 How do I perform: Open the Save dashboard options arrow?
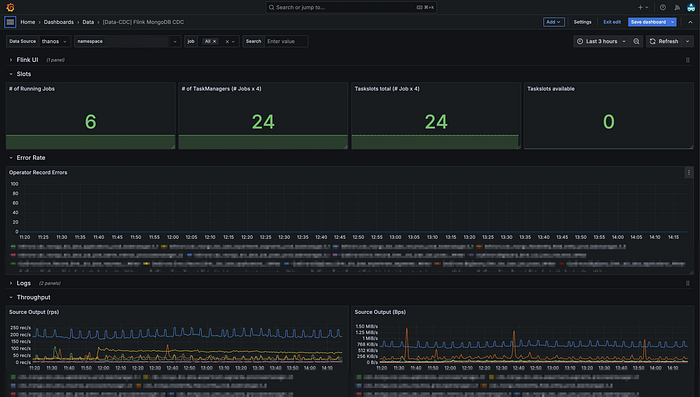pyautogui.click(x=672, y=22)
